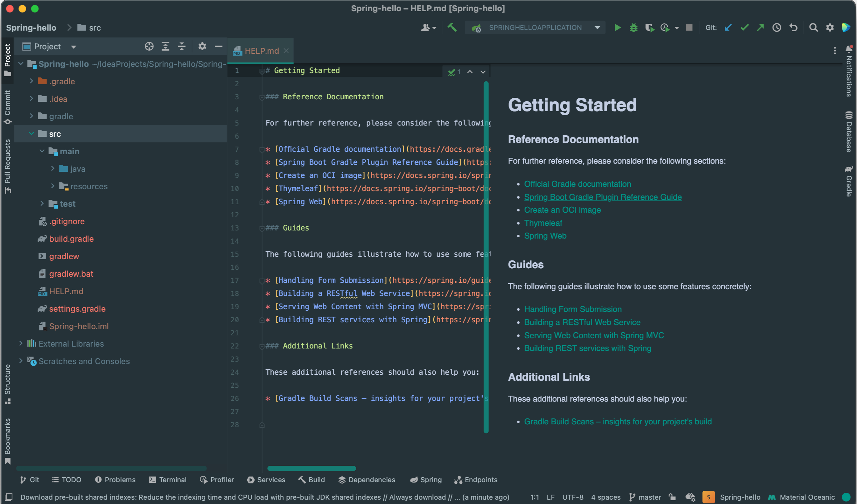Open Spring Boot Gradle Plugin Reference Guide link
The width and height of the screenshot is (857, 504).
tap(603, 197)
